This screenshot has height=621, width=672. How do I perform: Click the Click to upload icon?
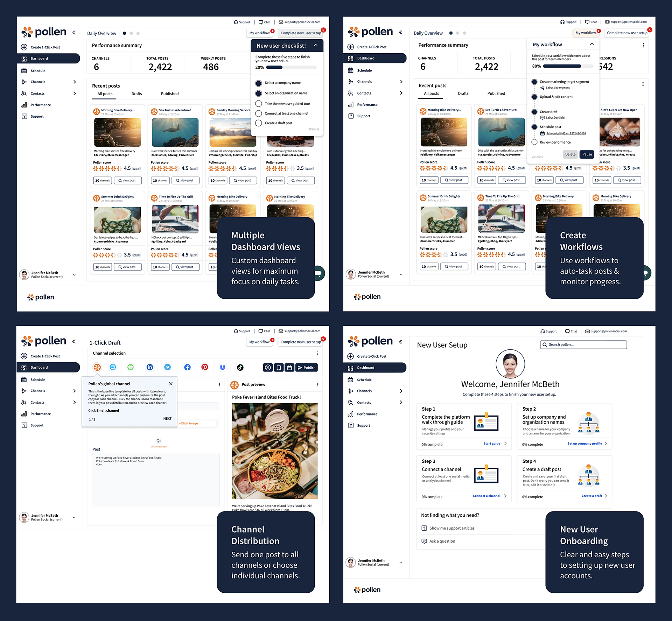click(159, 441)
